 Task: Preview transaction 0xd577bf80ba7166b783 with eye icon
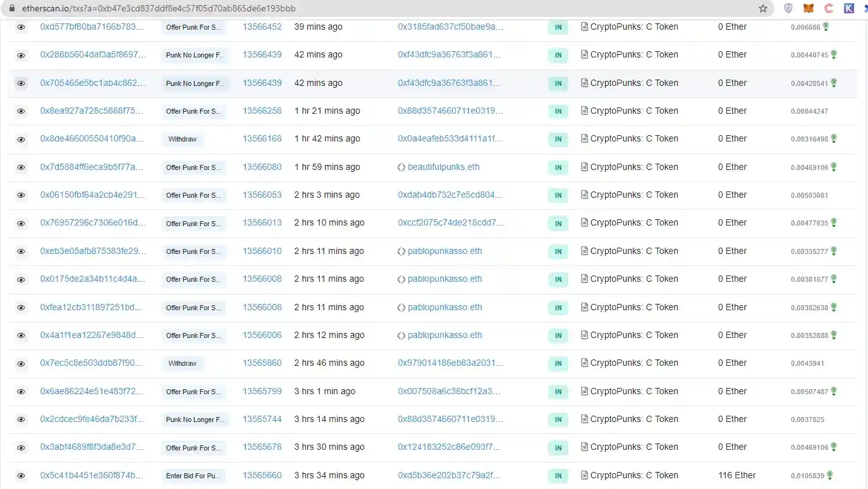pyautogui.click(x=21, y=27)
